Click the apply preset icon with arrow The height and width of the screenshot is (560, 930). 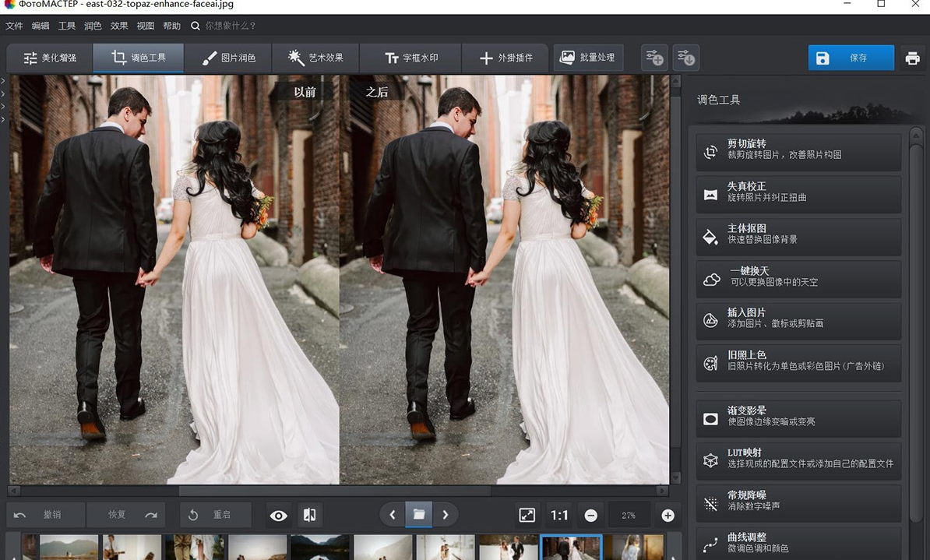(x=686, y=58)
